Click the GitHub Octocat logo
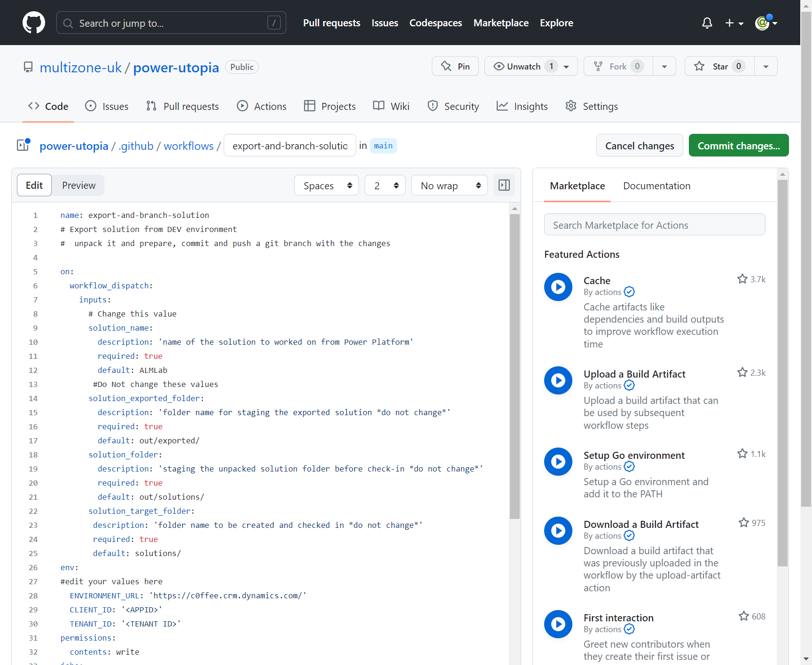812x665 pixels. tap(33, 22)
